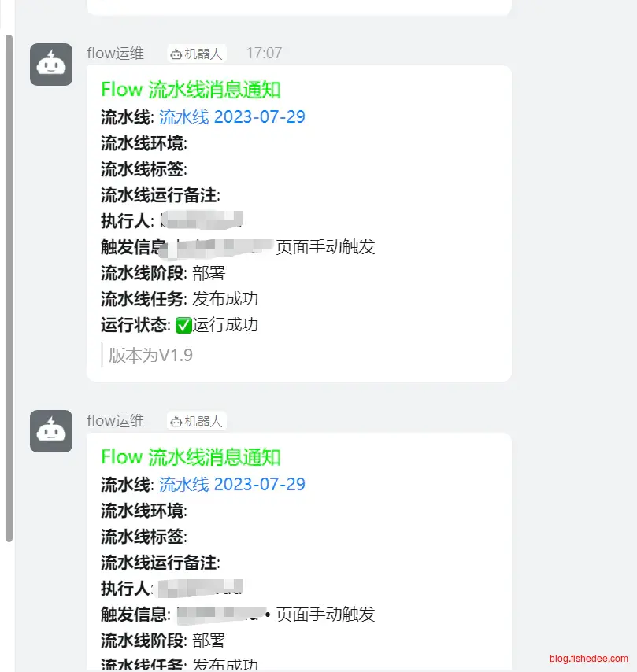This screenshot has height=672, width=637.
Task: Select Flow 流水线消息通知 title in 17:07 message
Action: [x=191, y=90]
